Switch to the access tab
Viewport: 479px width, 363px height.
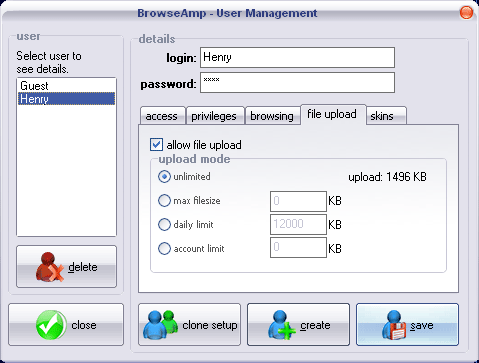pyautogui.click(x=162, y=116)
